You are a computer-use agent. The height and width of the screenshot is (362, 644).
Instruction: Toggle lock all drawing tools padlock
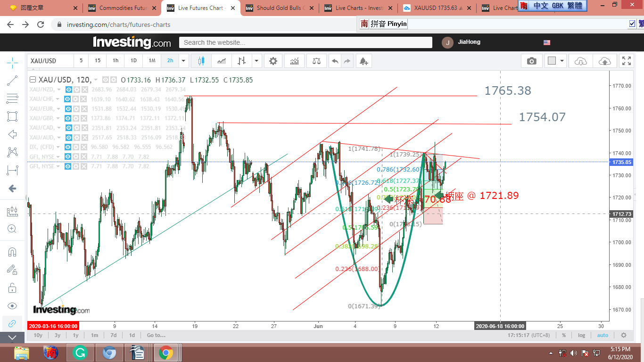(x=12, y=288)
